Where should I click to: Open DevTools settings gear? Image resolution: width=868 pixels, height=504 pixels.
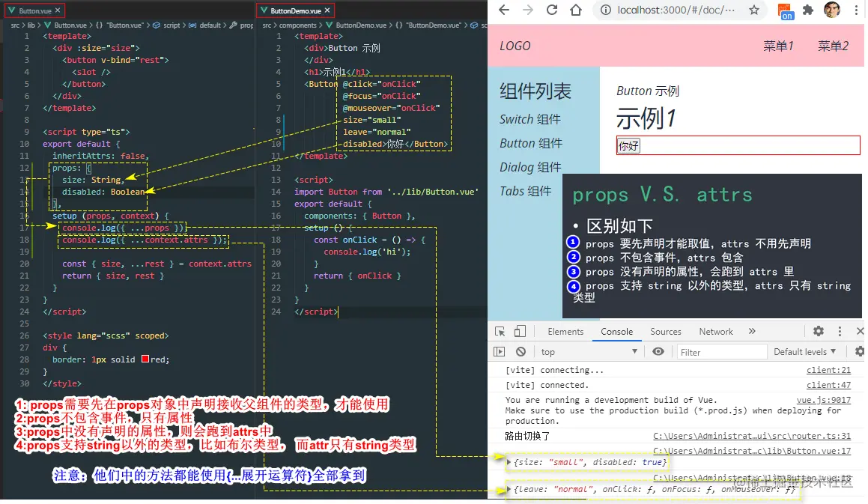pos(818,331)
